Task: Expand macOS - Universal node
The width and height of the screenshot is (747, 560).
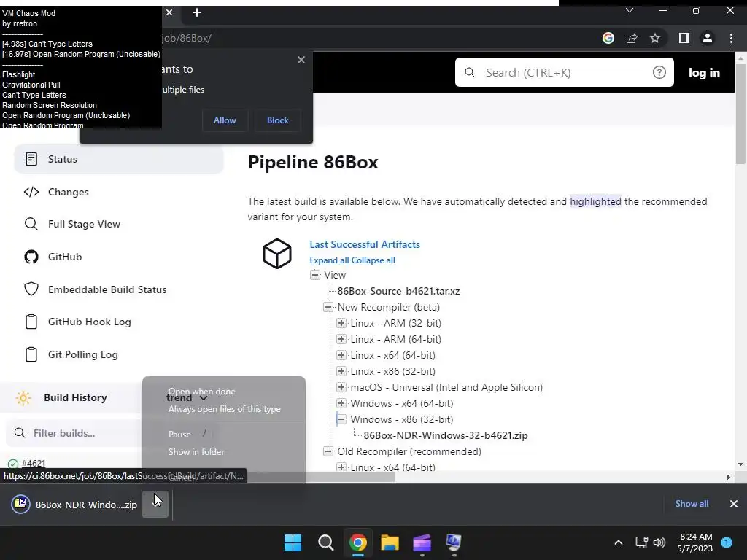Action: (x=341, y=387)
